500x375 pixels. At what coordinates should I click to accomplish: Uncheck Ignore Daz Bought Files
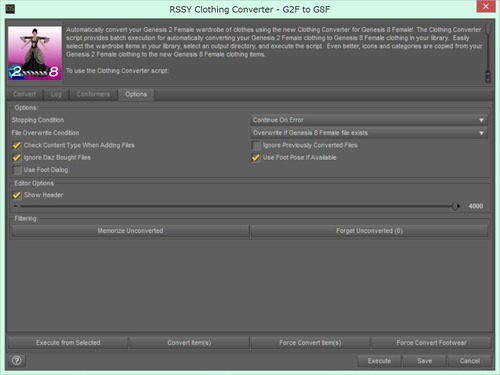pos(17,158)
